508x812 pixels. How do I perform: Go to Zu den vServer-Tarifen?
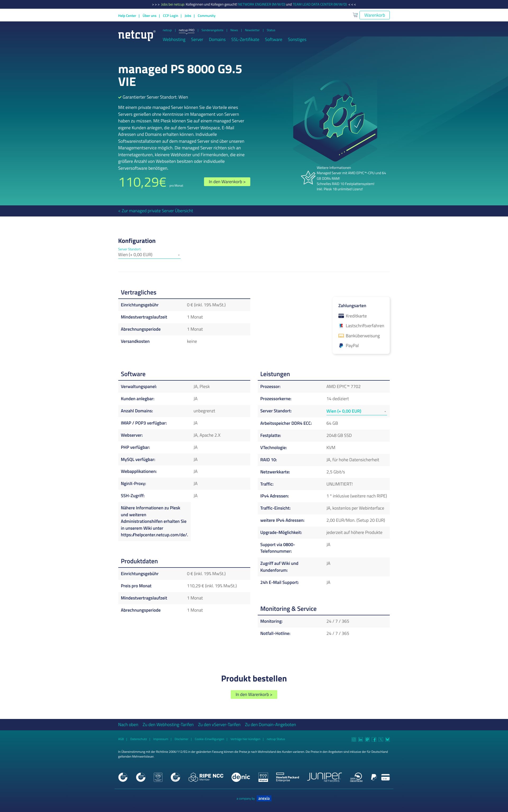click(x=219, y=725)
